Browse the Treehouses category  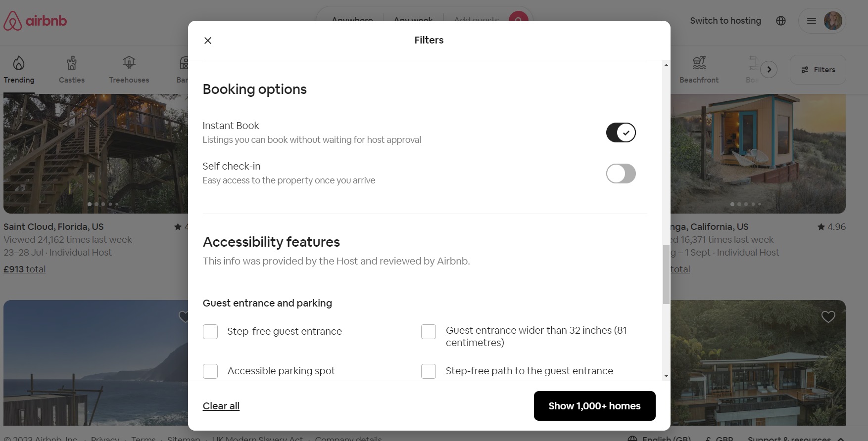tap(129, 69)
